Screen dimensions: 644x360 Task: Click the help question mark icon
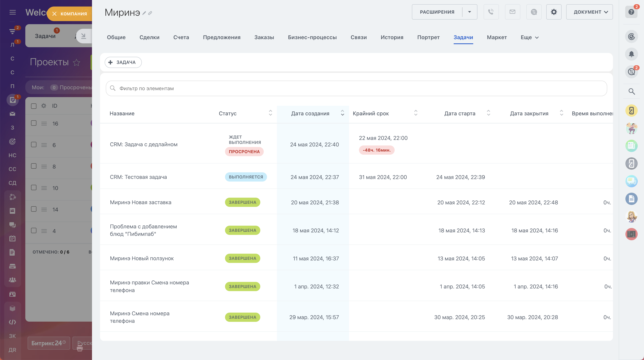pyautogui.click(x=631, y=12)
